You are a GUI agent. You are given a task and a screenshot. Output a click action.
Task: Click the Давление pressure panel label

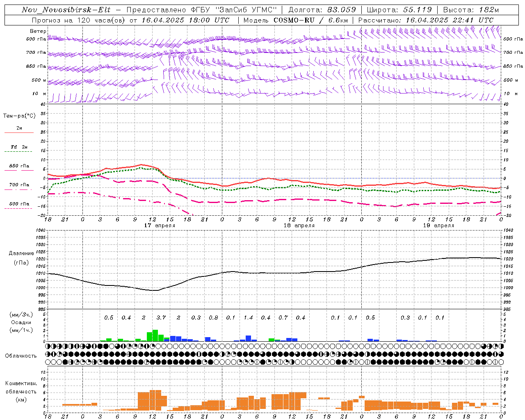21,253
